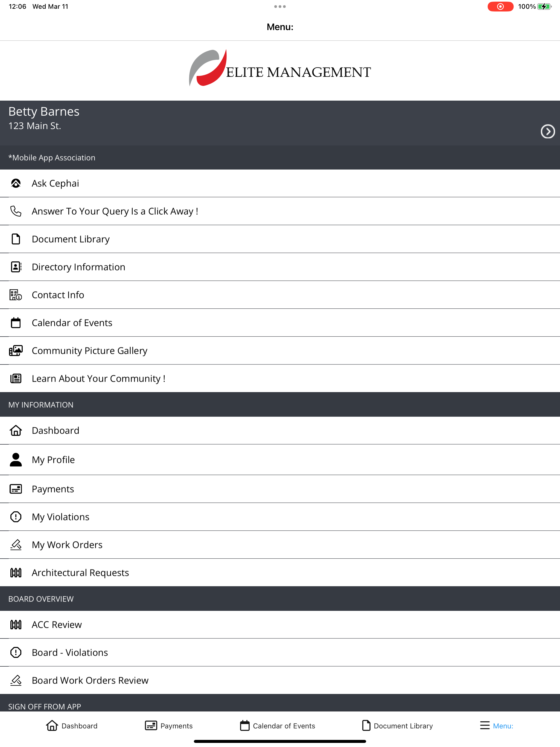Image resolution: width=560 pixels, height=747 pixels.
Task: Open ACC Review under Board Overview
Action: point(280,625)
